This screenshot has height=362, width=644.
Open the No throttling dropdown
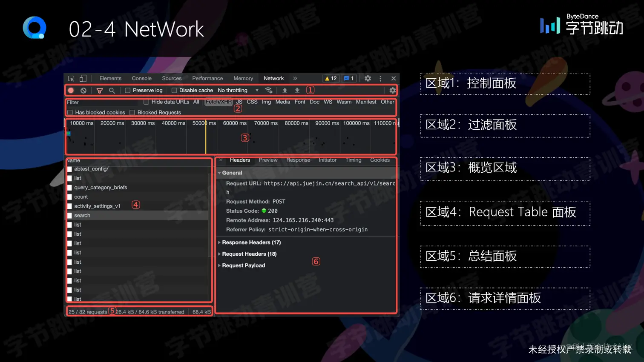[238, 90]
